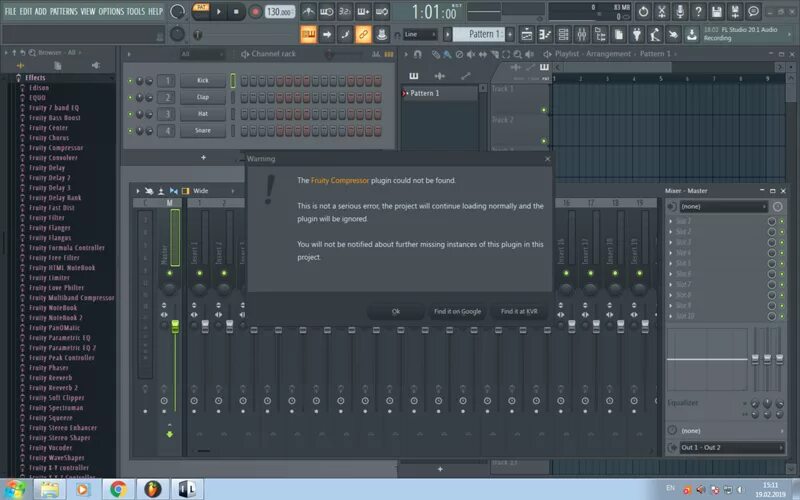800x500 pixels.
Task: Click Ok in the Warning dialog
Action: (396, 311)
